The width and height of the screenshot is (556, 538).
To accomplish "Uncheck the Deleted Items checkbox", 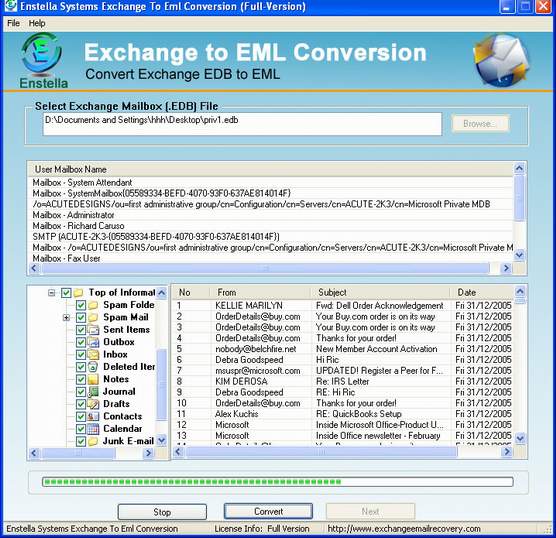I will 81,367.
